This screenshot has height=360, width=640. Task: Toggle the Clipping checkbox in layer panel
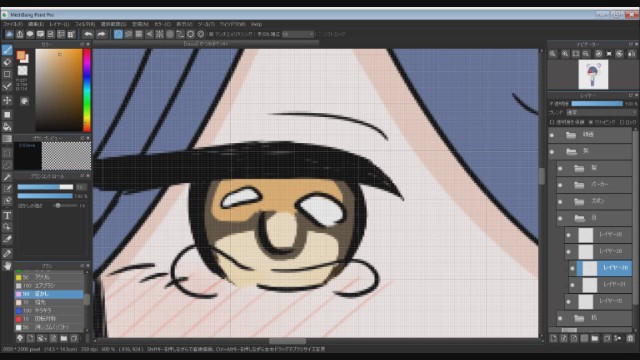click(x=591, y=122)
